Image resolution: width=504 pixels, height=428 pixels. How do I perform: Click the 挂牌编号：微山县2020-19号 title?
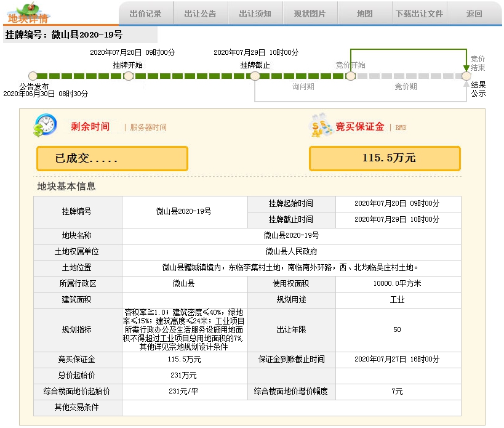[x=64, y=34]
